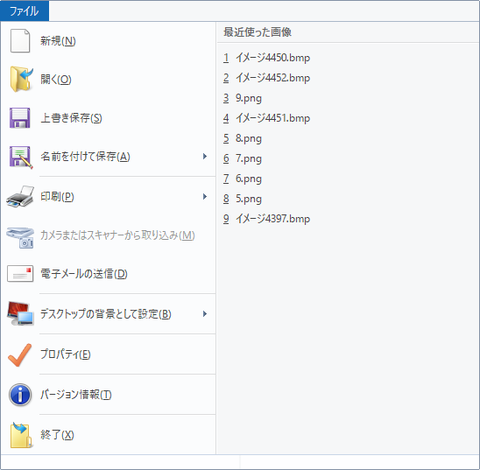Image resolution: width=480 pixels, height=470 pixels.
Task: Expand the デスクトップの背景として設定 submenu arrow
Action: (205, 314)
